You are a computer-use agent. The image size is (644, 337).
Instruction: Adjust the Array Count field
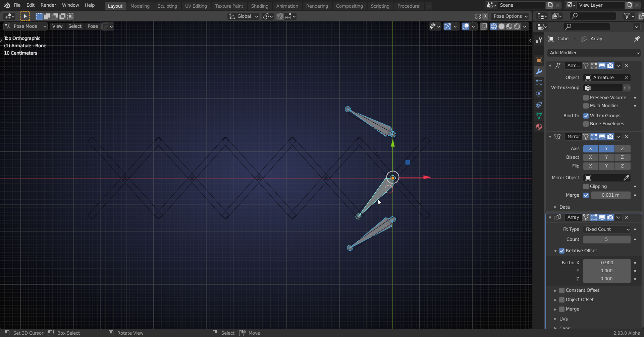point(607,240)
